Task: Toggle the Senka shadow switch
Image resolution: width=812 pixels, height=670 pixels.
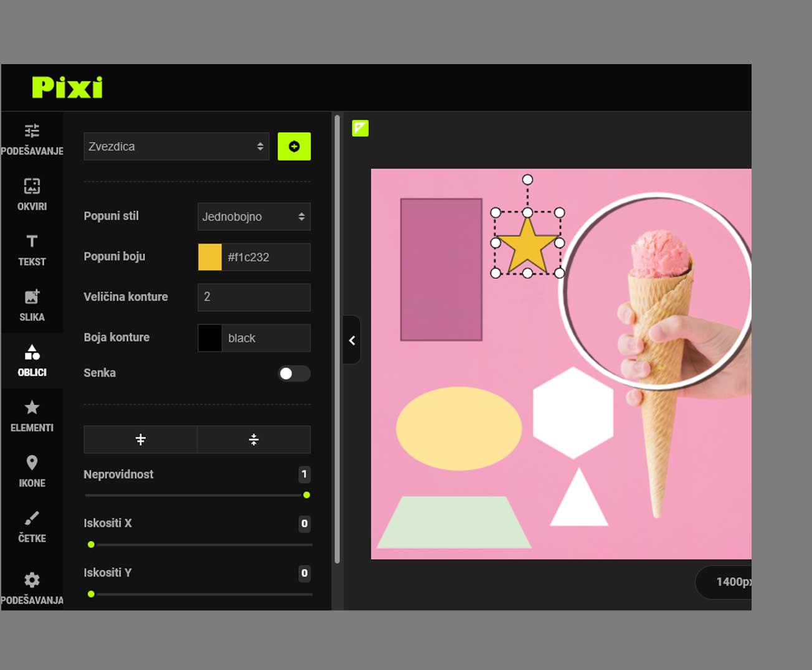Action: click(293, 374)
